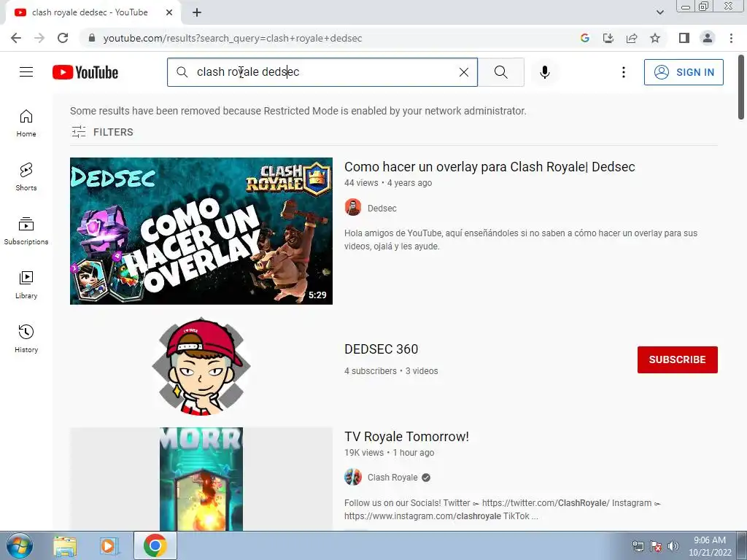The width and height of the screenshot is (747, 560).
Task: Open the DEDSEC 360 channel title
Action: (381, 349)
